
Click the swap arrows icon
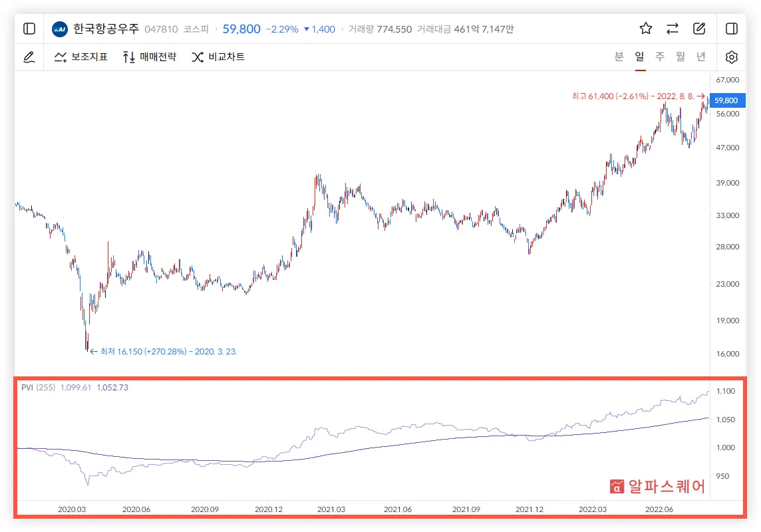[672, 29]
